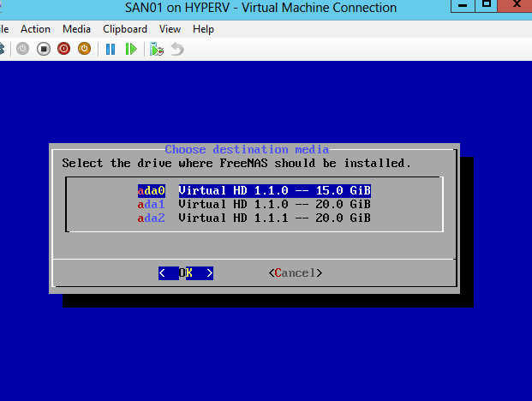Open the Help menu
Viewport: 532px width, 401px height.
pos(203,29)
